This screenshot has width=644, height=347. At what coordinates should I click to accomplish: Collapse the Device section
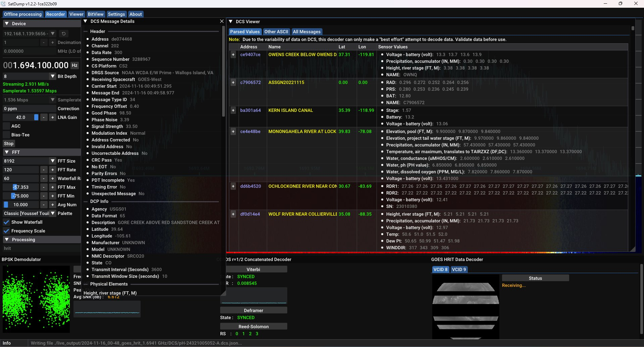(7, 24)
